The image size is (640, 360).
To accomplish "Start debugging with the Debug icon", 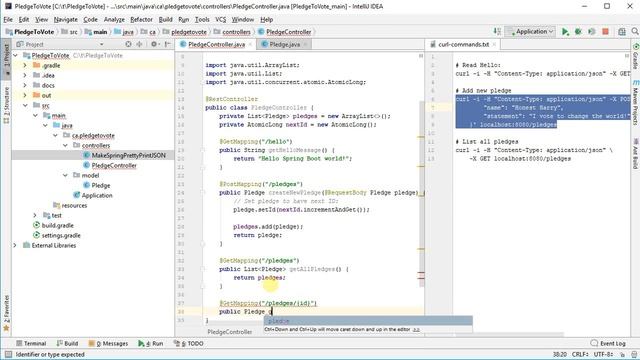I will (x=578, y=32).
